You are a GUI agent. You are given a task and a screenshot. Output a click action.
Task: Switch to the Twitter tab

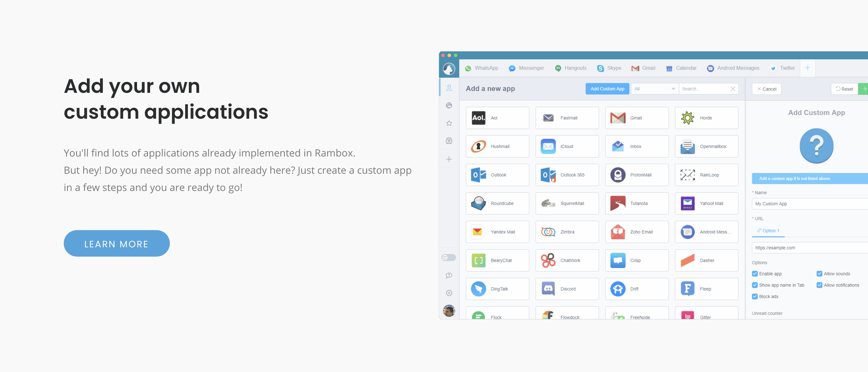pos(783,68)
